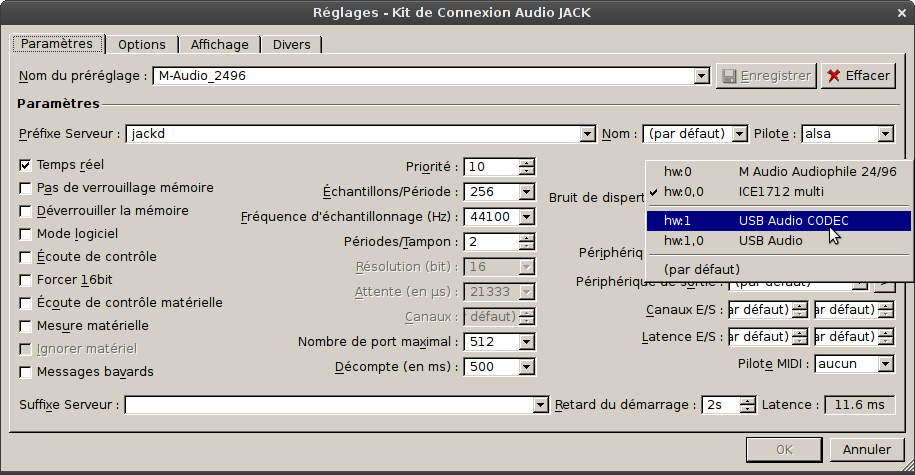Expand the Décompte (en ms) dropdown
This screenshot has height=475, width=915.
[526, 367]
